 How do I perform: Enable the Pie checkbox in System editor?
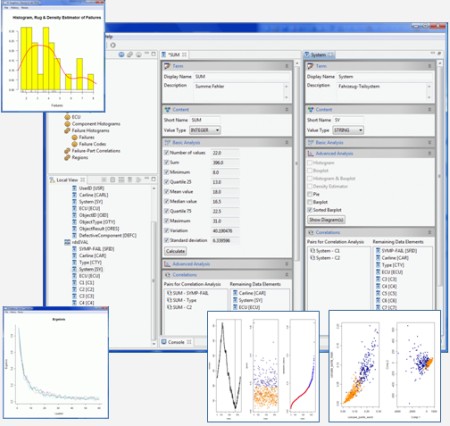pos(310,194)
